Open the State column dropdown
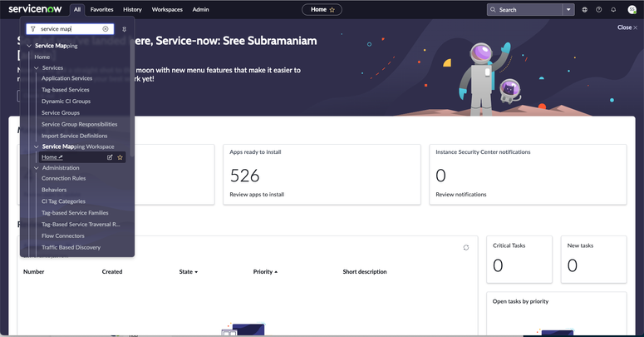644x337 pixels. tap(196, 272)
